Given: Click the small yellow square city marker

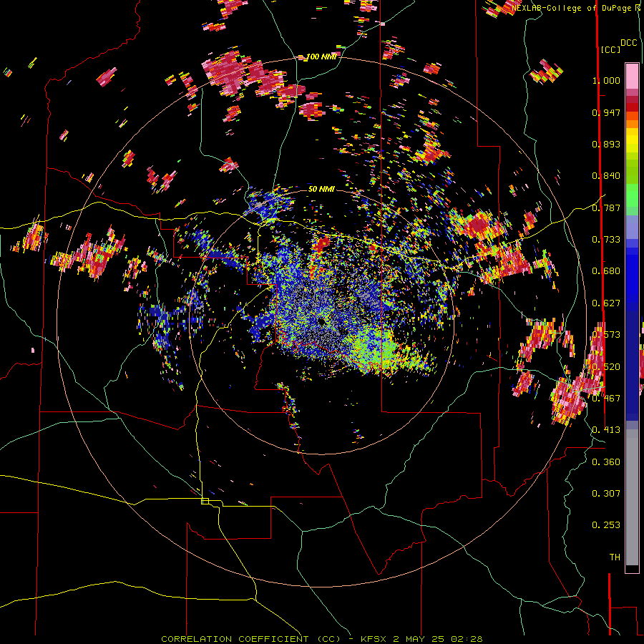Looking at the screenshot, I should coord(205,501).
